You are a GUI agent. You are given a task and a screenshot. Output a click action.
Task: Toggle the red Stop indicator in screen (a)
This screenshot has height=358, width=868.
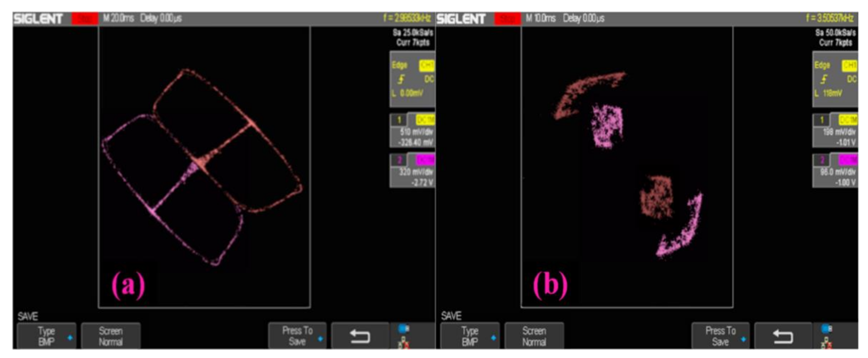[85, 19]
